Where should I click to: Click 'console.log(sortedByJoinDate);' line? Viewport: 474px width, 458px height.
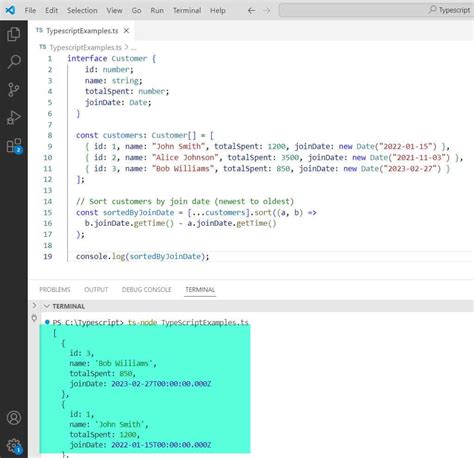pos(143,256)
